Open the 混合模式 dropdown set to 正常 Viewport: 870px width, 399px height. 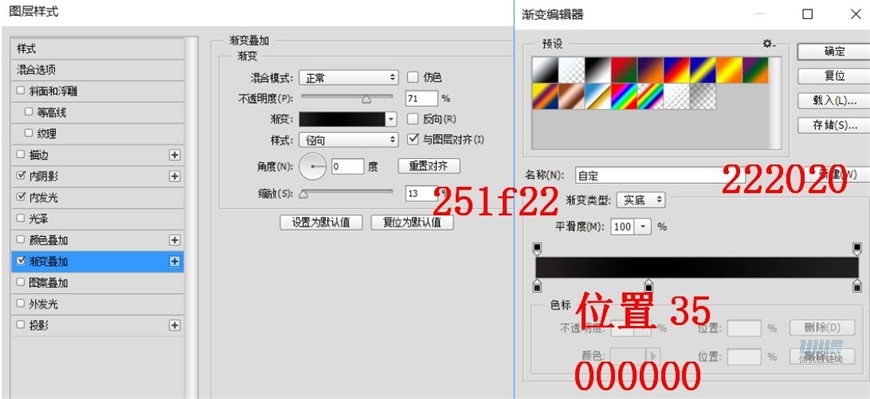tap(348, 77)
